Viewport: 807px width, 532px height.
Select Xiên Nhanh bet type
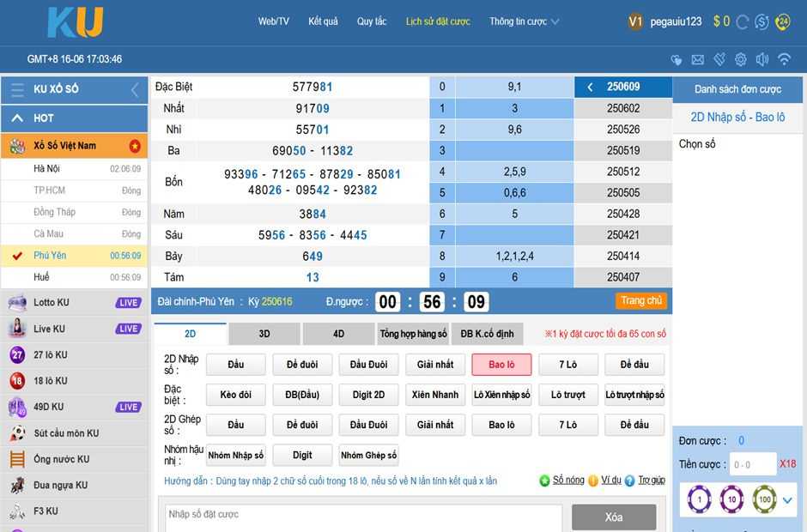pyautogui.click(x=435, y=395)
